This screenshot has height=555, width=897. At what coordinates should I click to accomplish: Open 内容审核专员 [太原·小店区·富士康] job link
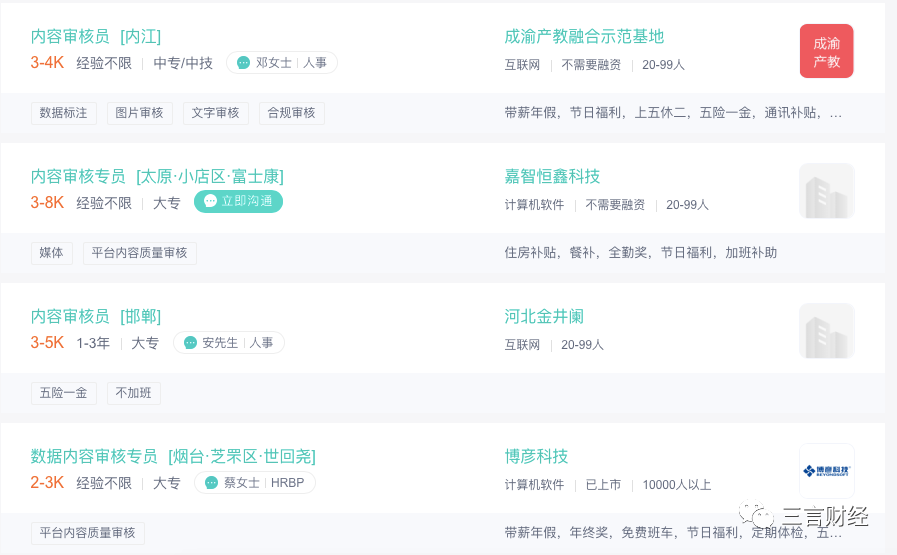pos(157,176)
